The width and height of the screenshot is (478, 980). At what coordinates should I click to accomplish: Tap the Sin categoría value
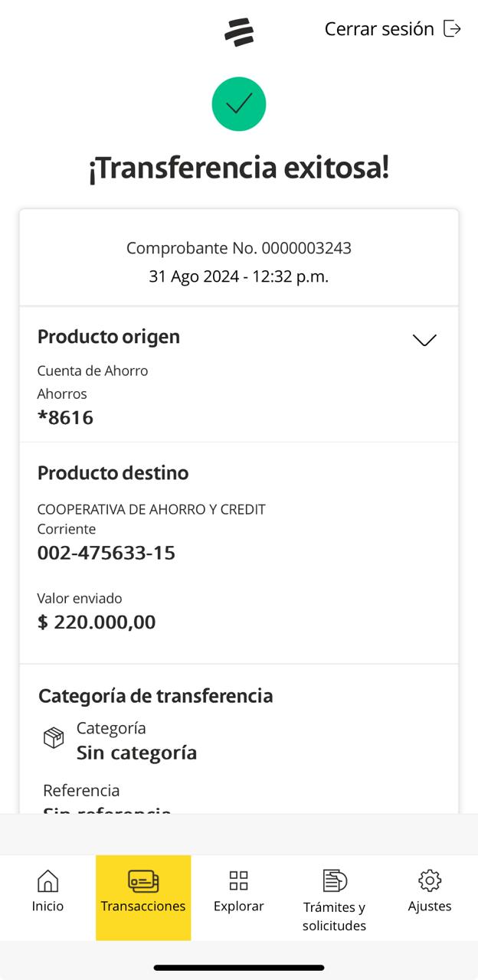click(x=136, y=753)
